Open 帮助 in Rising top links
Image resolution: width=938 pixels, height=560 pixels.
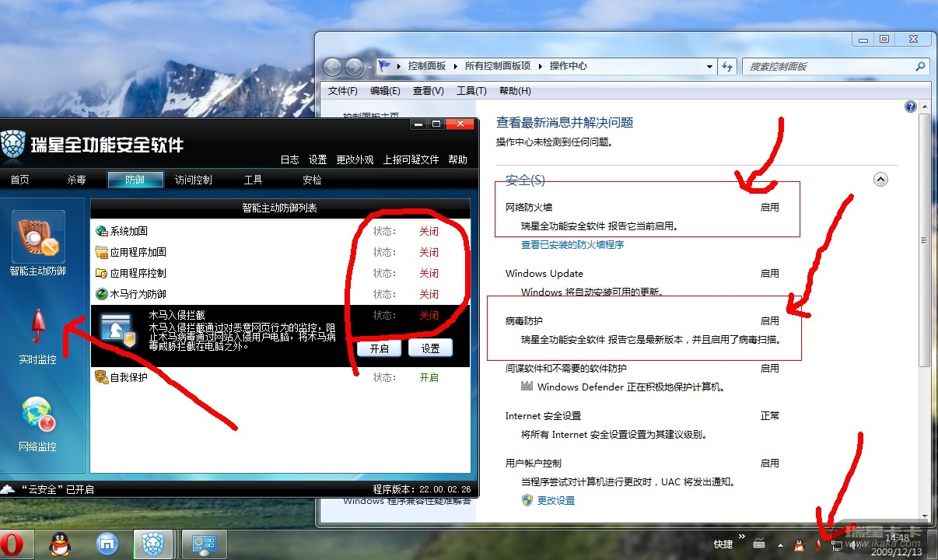457,159
